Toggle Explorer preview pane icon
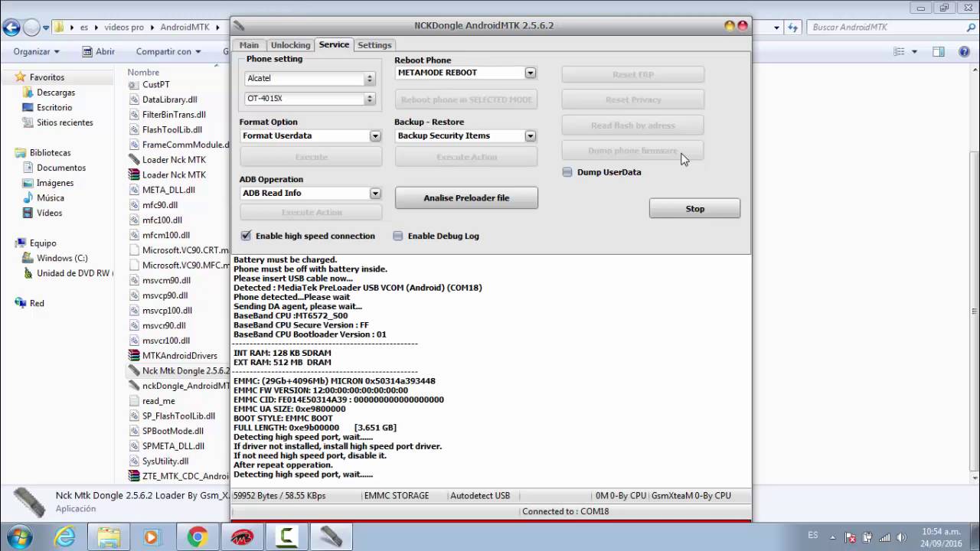 click(x=939, y=52)
